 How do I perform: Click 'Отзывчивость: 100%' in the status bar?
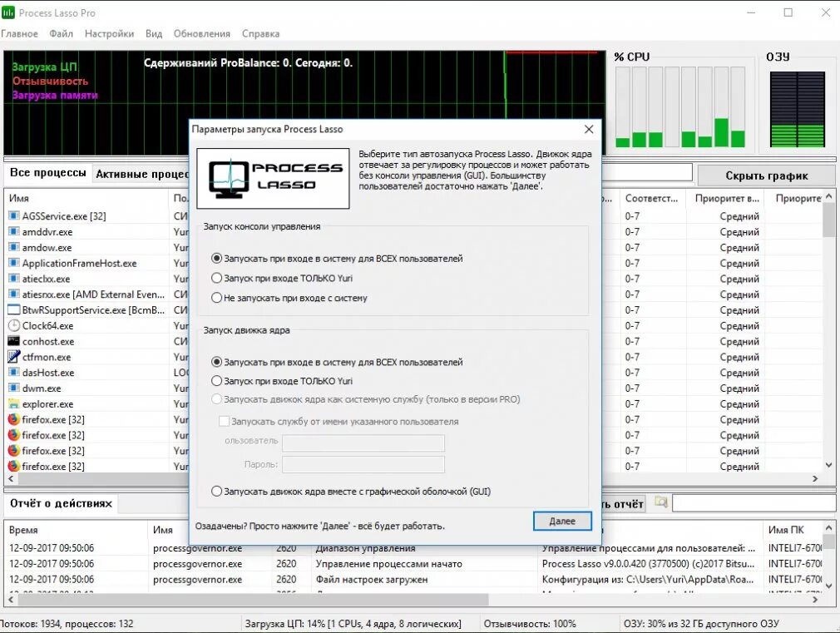pos(530,624)
